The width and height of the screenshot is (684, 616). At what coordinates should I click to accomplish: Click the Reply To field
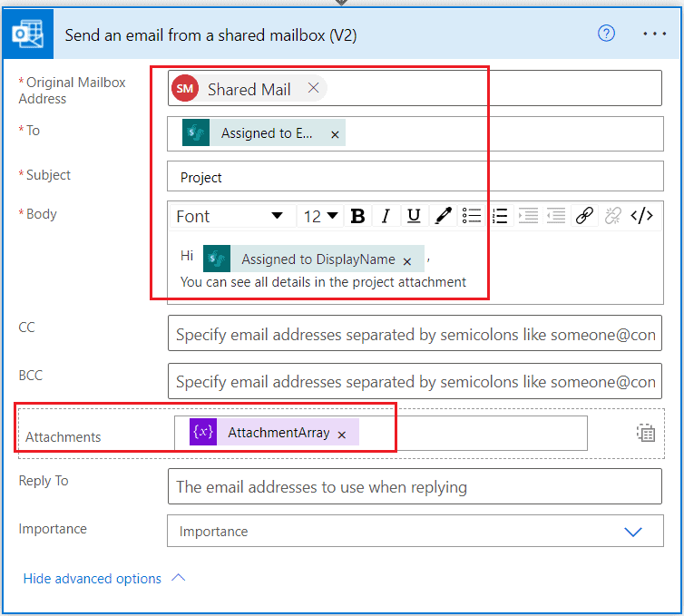pos(415,486)
